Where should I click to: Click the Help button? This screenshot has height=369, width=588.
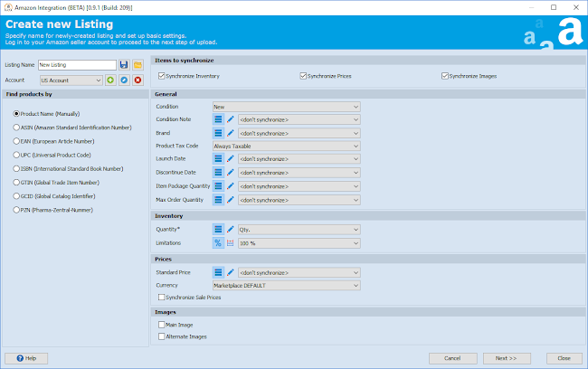click(26, 358)
